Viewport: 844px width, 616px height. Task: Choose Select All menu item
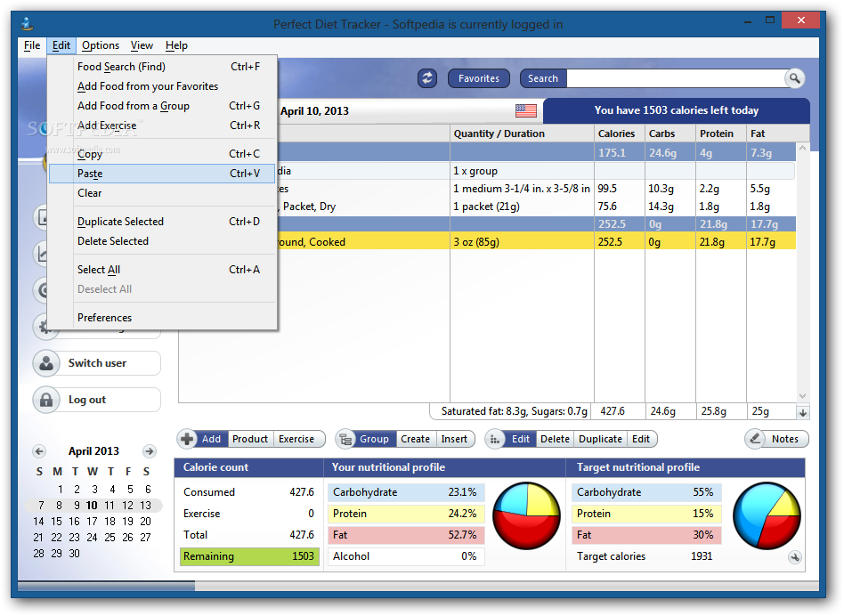pos(162,270)
